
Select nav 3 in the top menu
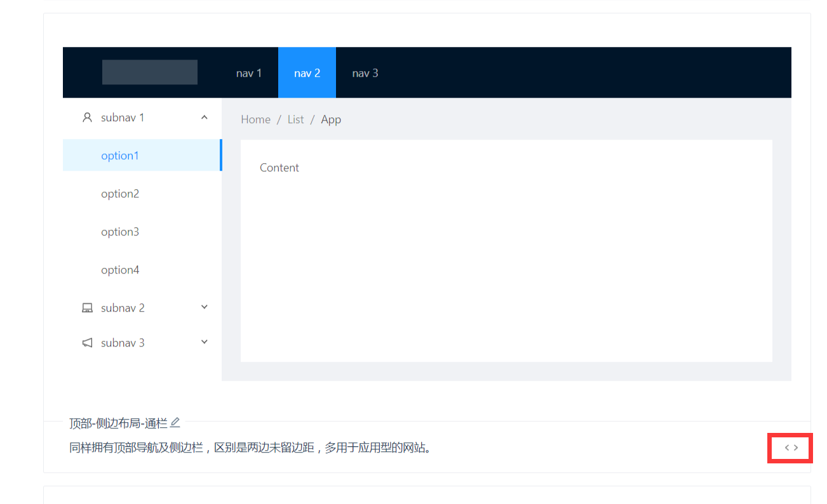365,73
